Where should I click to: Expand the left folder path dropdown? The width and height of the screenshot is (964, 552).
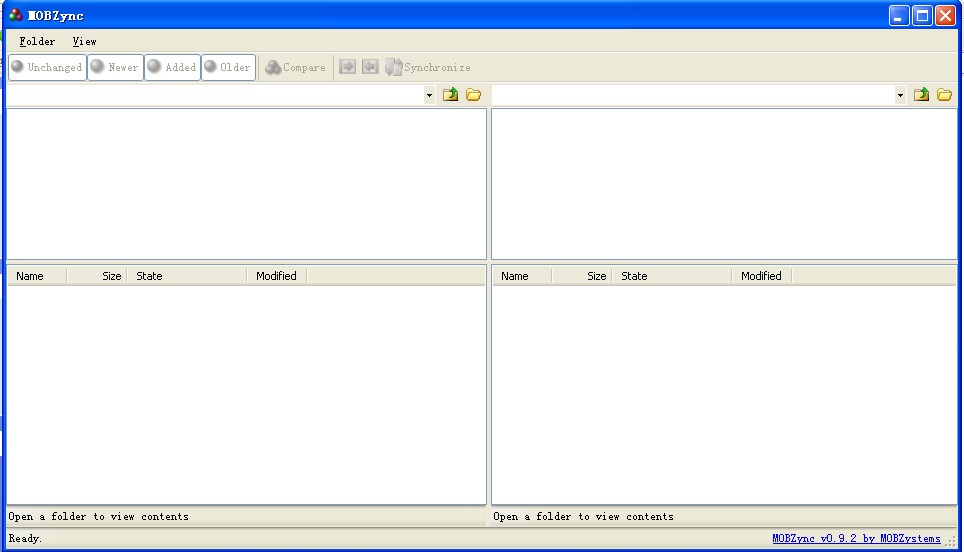point(429,95)
